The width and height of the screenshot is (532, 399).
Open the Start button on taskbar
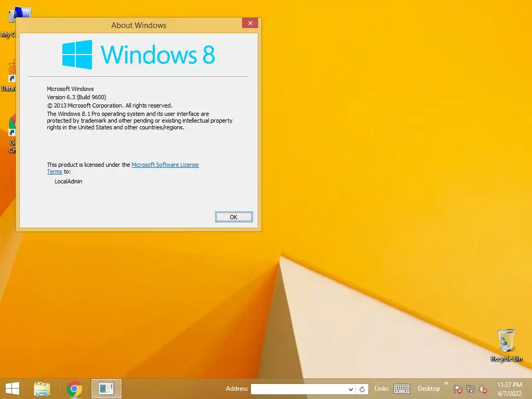12,389
